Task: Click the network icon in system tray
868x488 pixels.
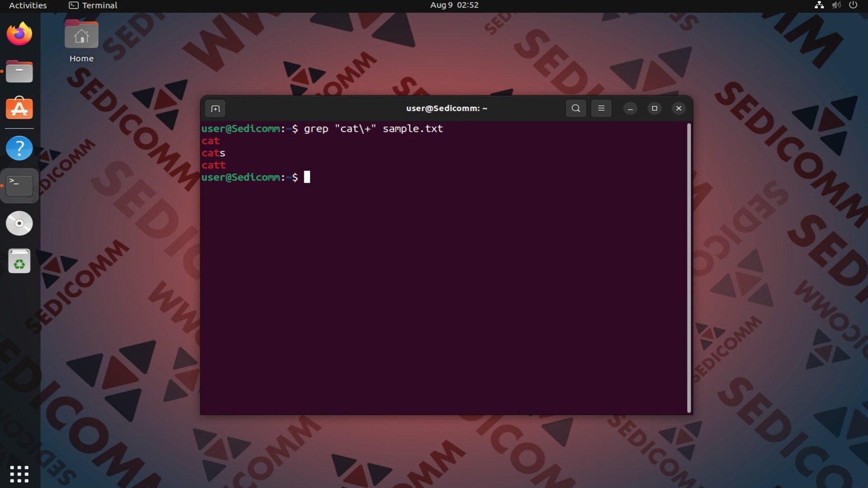Action: click(819, 5)
